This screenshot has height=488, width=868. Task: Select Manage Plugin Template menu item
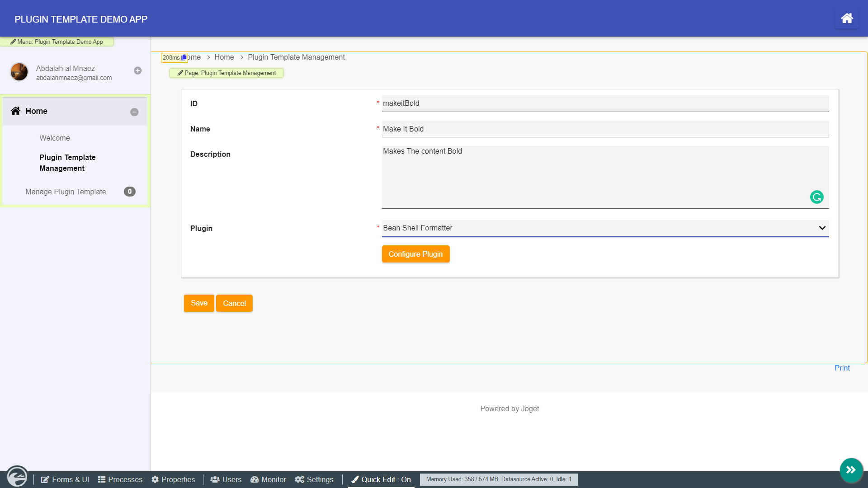click(66, 192)
